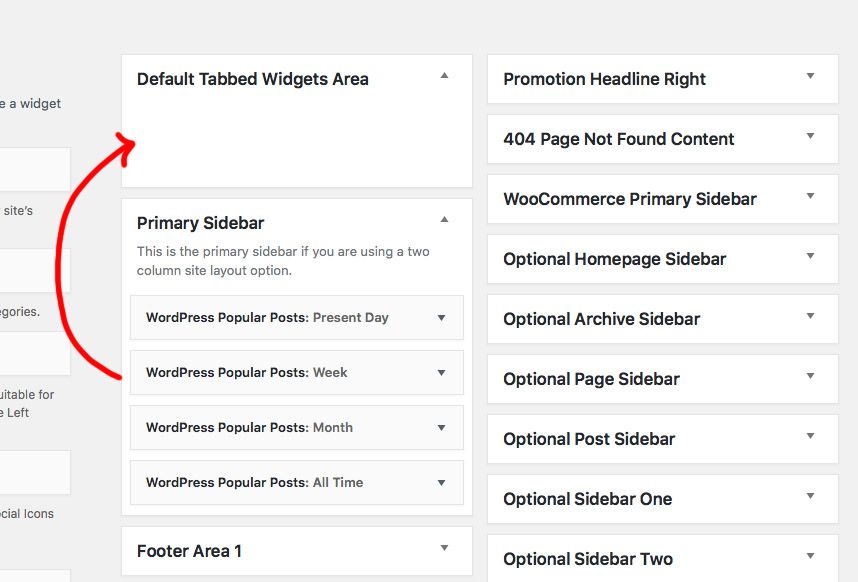Click the arrow on WooCommerce Primary Sidebar
The width and height of the screenshot is (858, 582).
pos(811,198)
